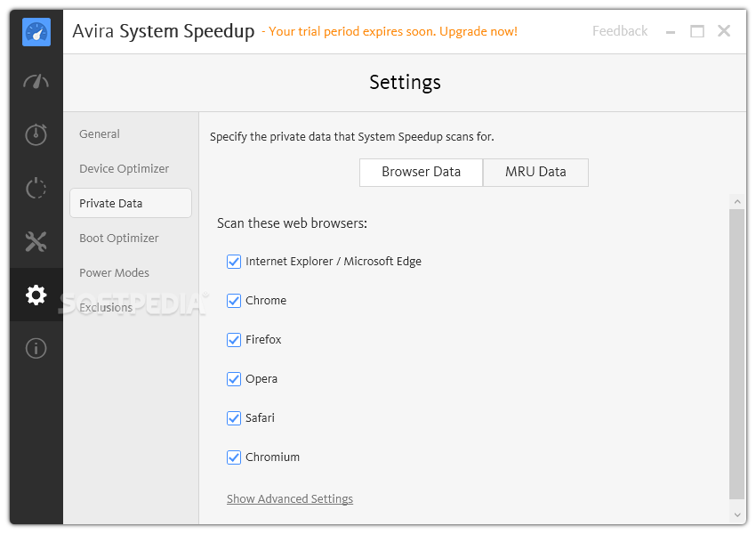
Task: Open the wrench Tools sidebar icon
Action: coord(36,242)
